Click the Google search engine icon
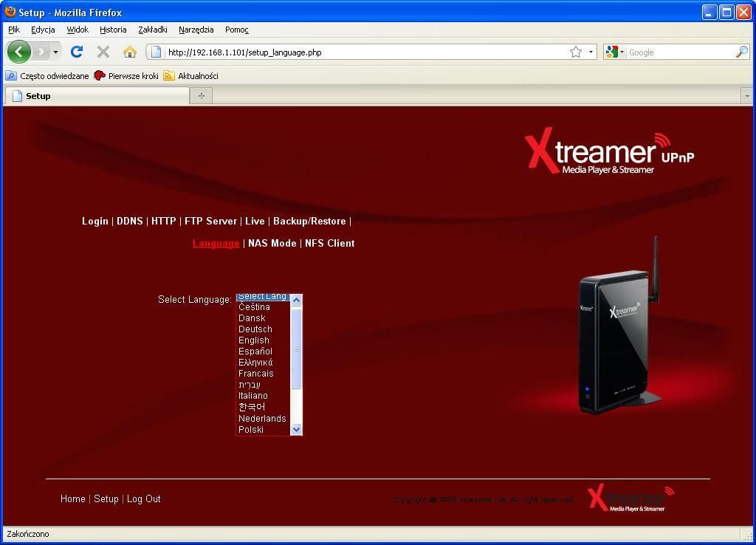Screen dimensions: 756x545 tap(612, 52)
